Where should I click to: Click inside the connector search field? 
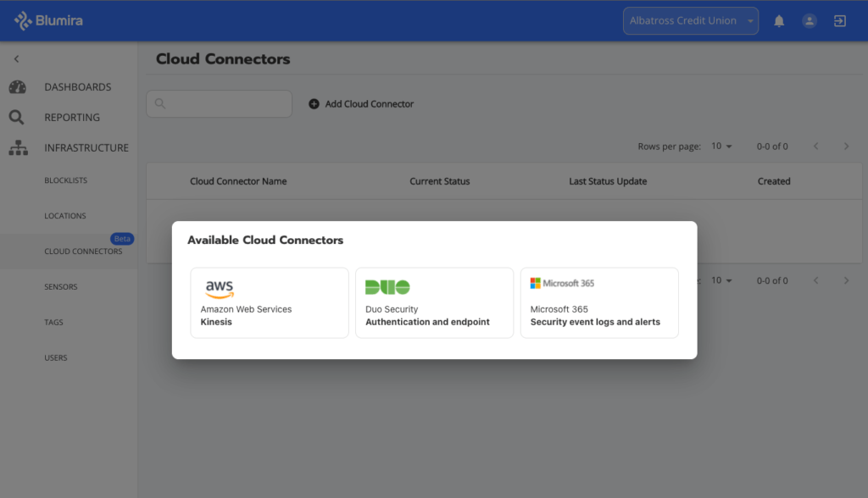tap(219, 103)
